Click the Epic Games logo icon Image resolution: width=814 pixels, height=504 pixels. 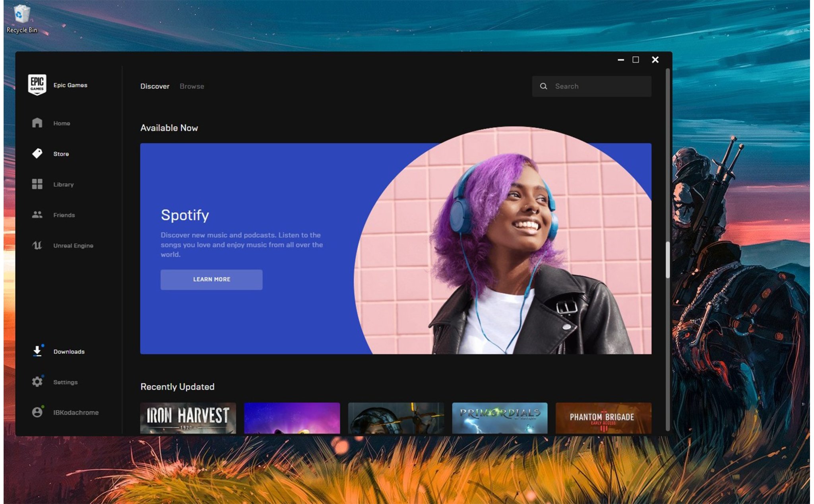37,85
